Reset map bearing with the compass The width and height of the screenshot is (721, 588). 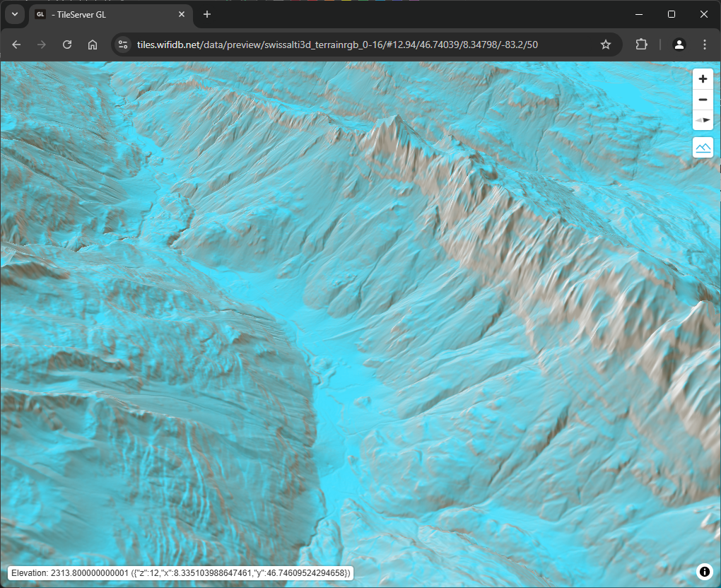coord(703,120)
